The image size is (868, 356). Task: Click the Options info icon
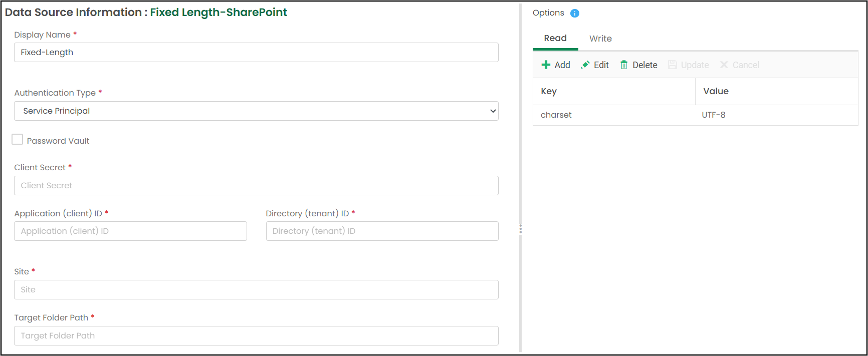(x=575, y=14)
